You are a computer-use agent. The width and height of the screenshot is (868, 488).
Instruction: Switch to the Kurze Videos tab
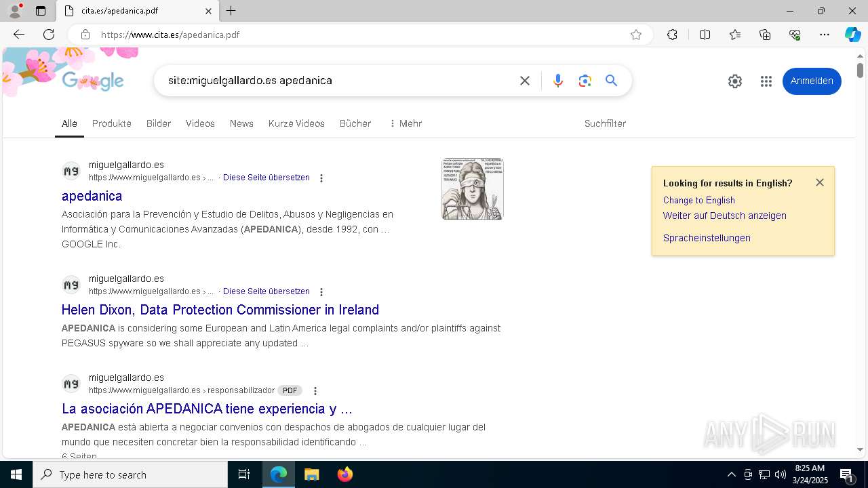click(296, 123)
